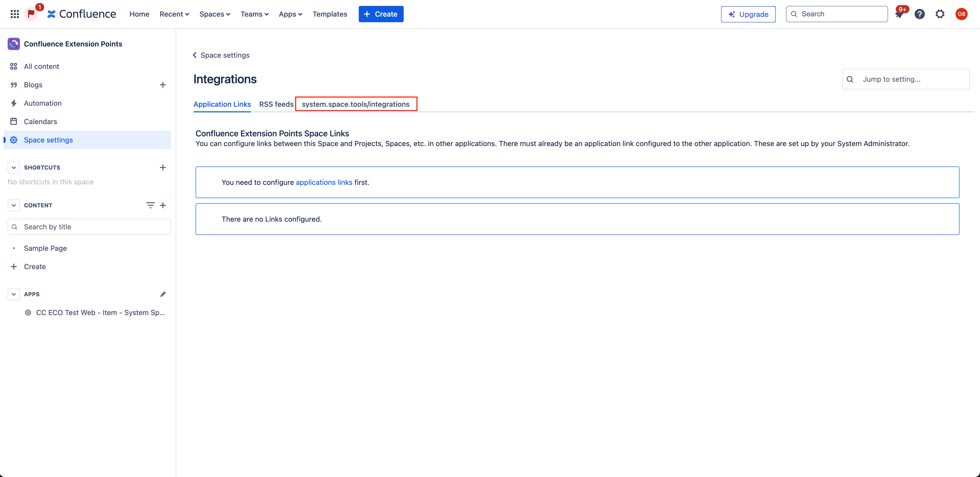Open the Recent dropdown menu
Screen dimensions: 980x477
174,14
